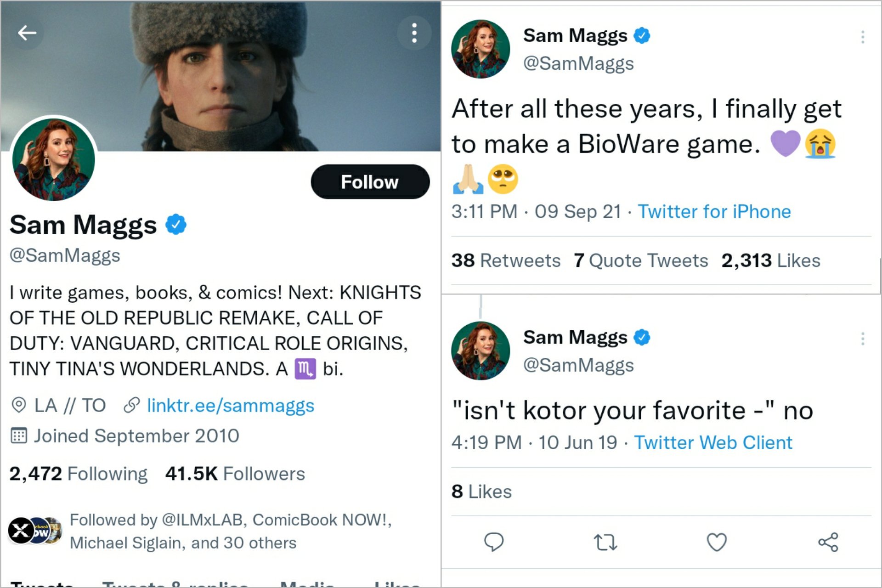View the 2,313 Likes list
This screenshot has height=588, width=882.
(770, 260)
